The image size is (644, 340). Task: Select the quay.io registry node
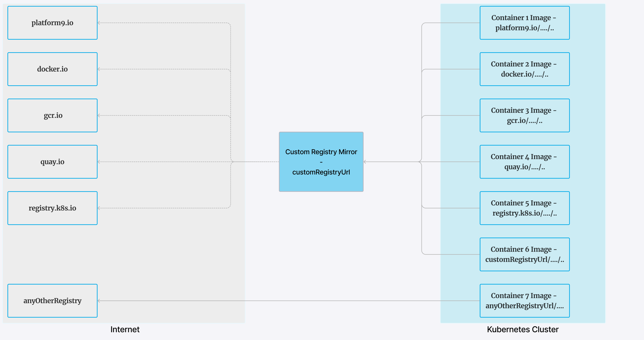pos(52,162)
